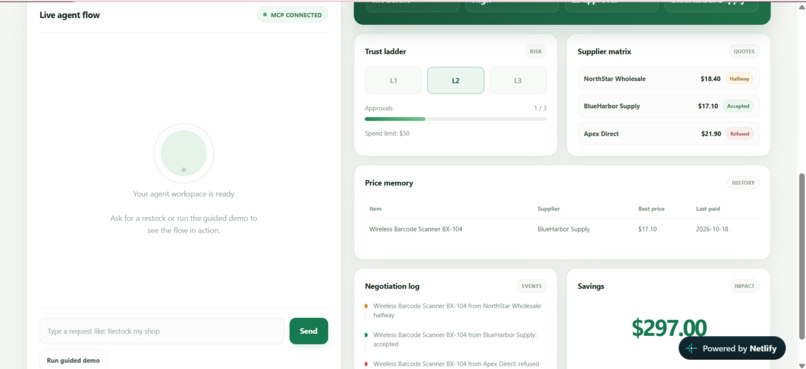Screen dimensions: 806x369
Task: Click the Approvals progress bar
Action: tap(455, 119)
